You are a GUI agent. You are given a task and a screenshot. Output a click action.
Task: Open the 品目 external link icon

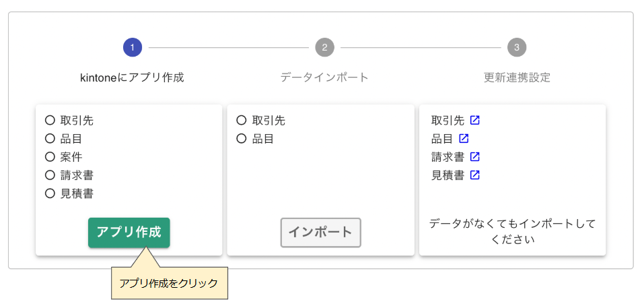[x=464, y=139]
